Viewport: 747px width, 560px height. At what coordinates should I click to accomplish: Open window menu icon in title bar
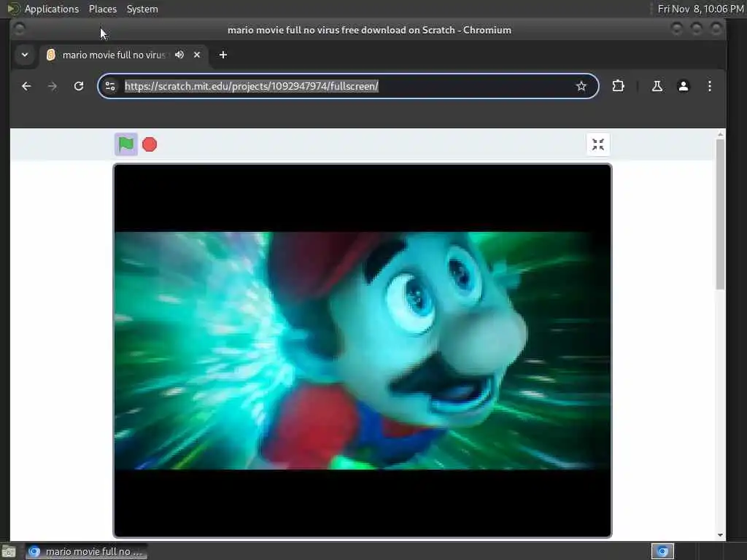point(20,29)
